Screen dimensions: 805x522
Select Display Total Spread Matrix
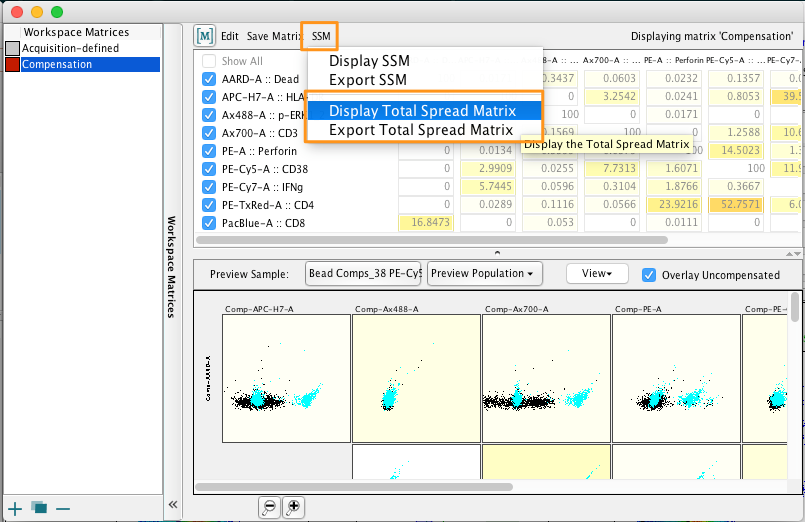(x=422, y=111)
